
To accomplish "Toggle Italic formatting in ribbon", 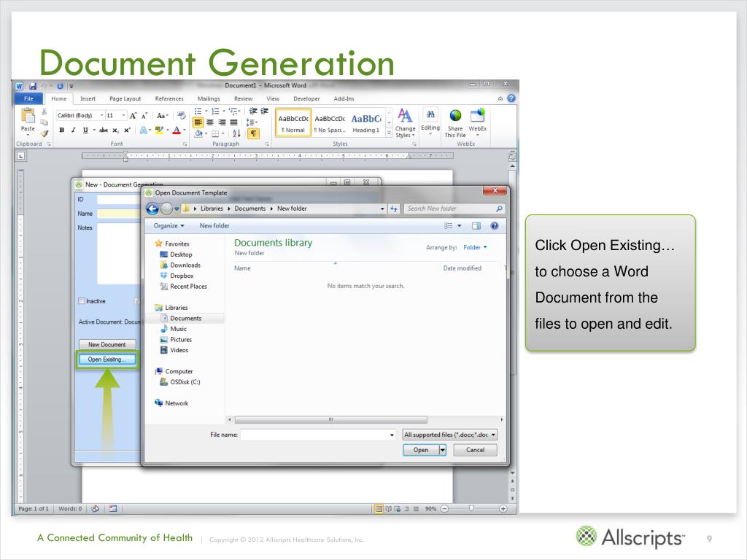I will click(73, 130).
